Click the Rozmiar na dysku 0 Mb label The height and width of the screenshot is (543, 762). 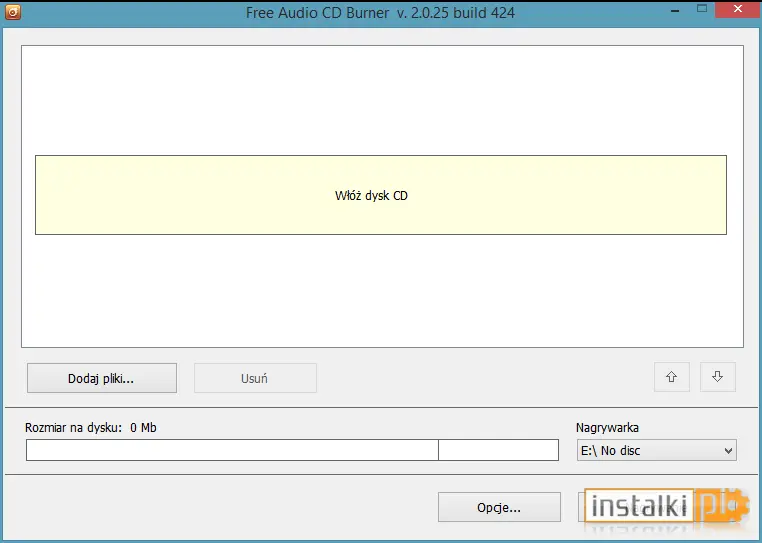(x=91, y=428)
